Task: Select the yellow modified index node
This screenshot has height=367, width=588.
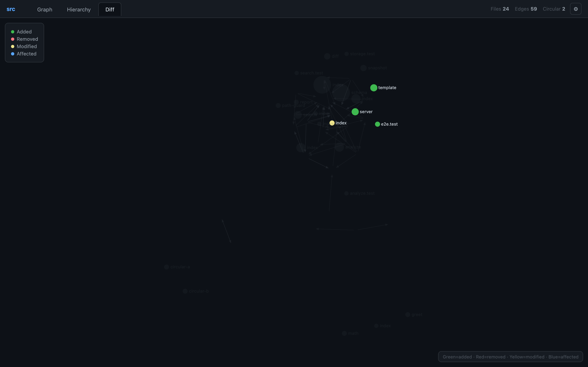Action: click(332, 123)
